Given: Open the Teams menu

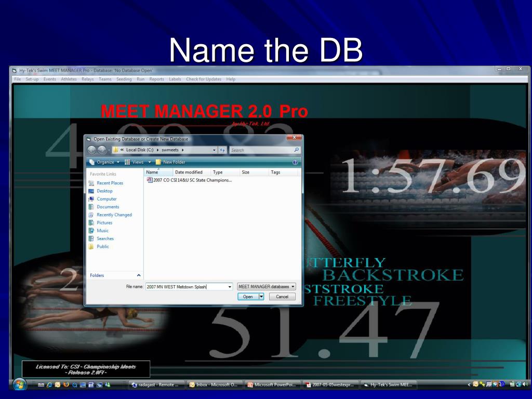Looking at the screenshot, I should pyautogui.click(x=105, y=79).
